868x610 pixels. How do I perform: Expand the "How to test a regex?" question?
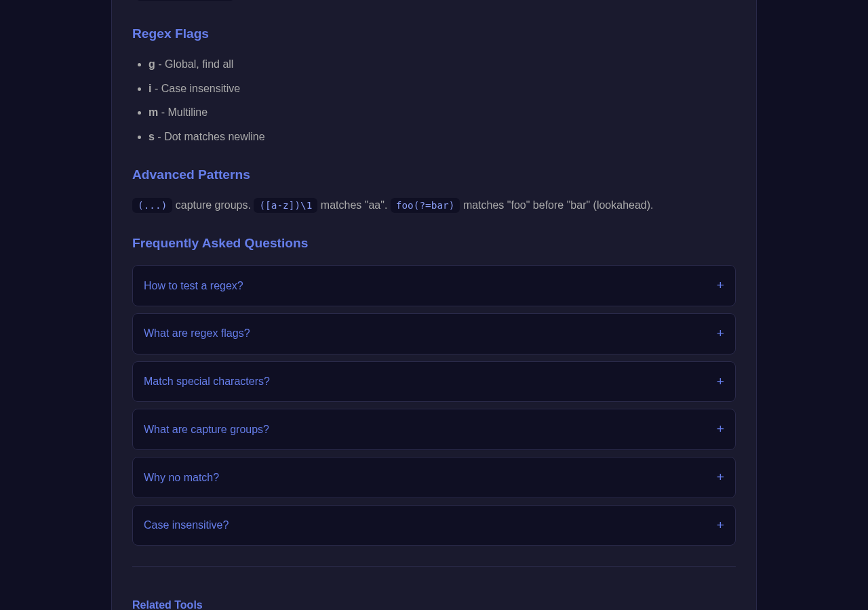pyautogui.click(x=434, y=285)
